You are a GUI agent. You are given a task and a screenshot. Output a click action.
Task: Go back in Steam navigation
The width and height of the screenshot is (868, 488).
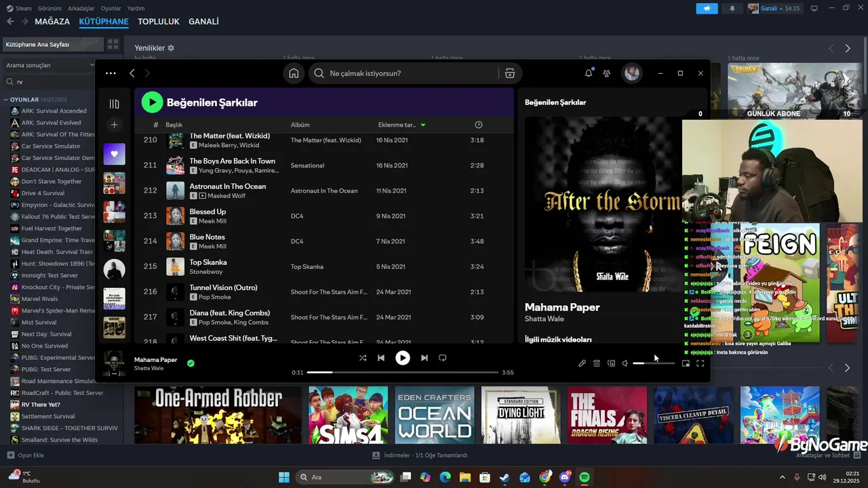10,21
